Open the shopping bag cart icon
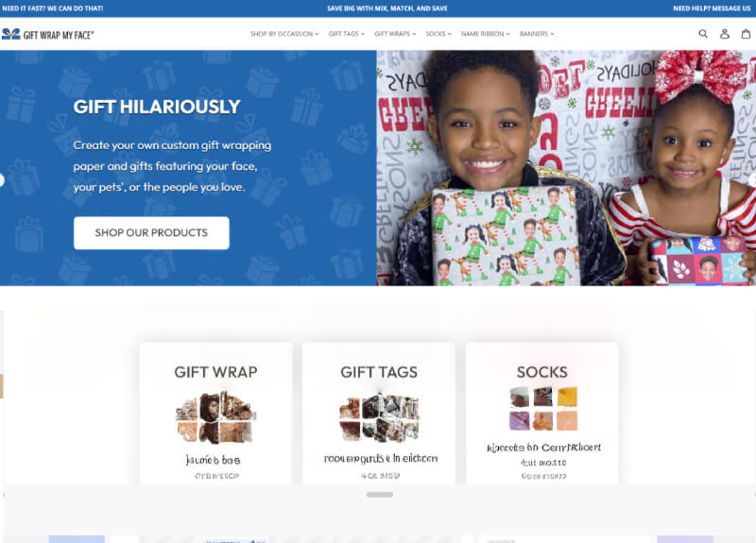 pos(746,34)
